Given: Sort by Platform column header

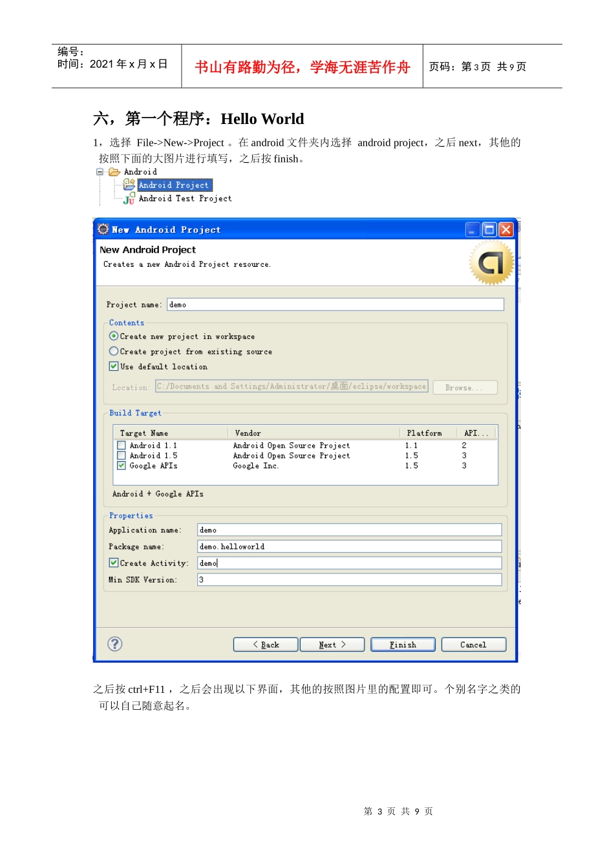Looking at the screenshot, I should pyautogui.click(x=428, y=433).
